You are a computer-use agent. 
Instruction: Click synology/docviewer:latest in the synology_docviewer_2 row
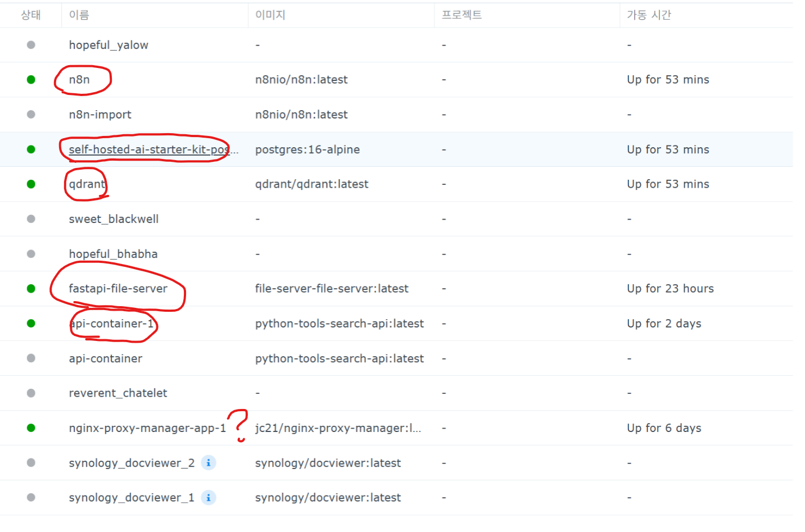(x=328, y=463)
